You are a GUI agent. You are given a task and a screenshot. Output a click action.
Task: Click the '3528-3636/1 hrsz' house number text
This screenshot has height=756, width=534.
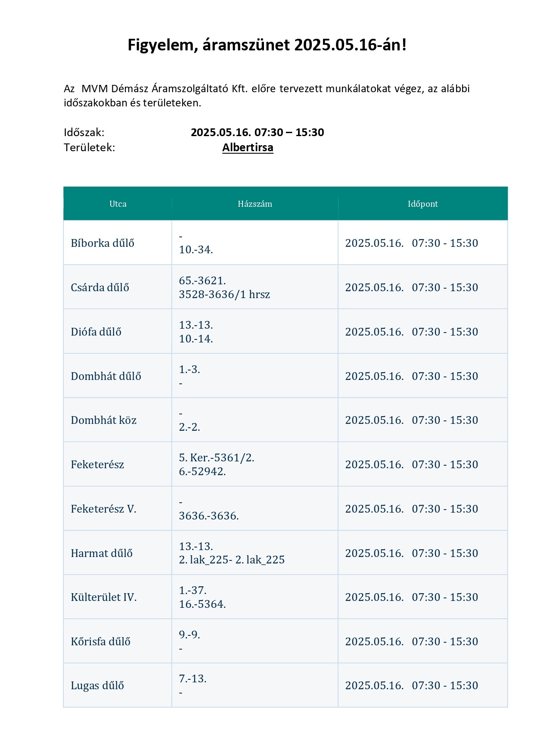click(224, 294)
